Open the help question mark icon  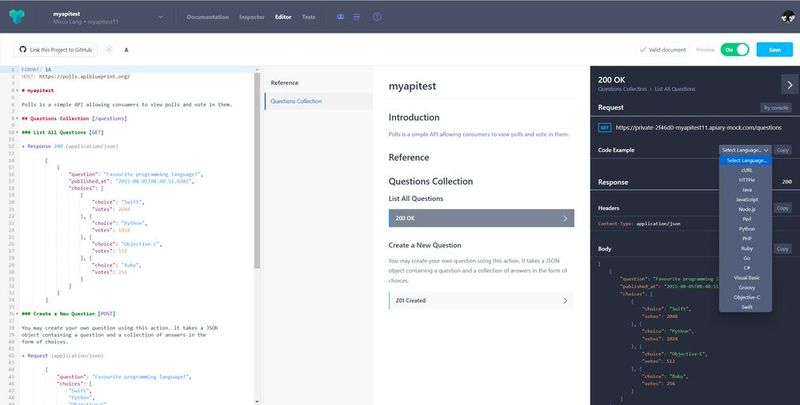377,17
